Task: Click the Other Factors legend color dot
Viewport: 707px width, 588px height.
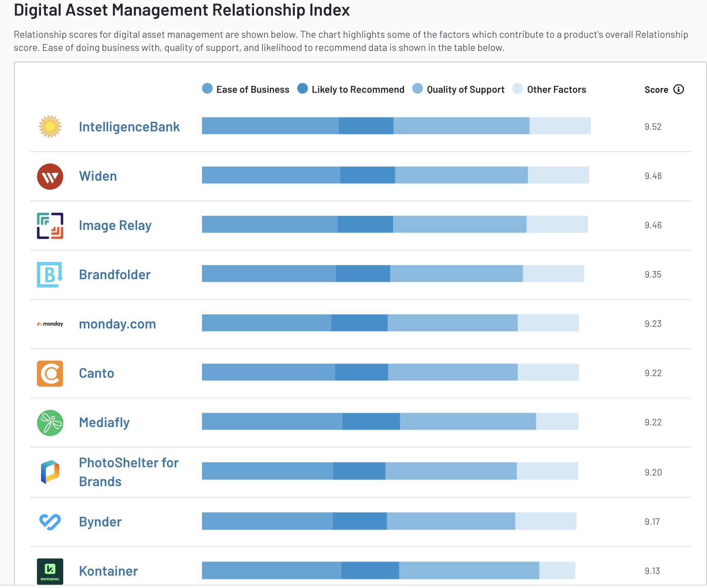Action: [518, 89]
